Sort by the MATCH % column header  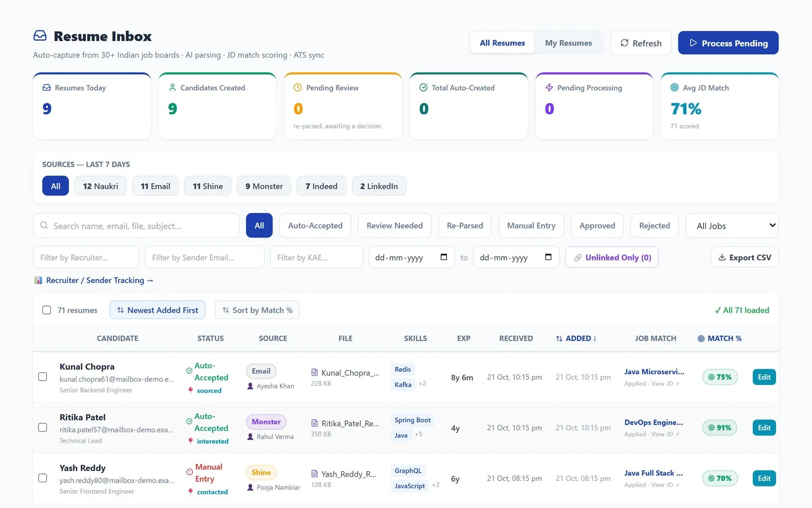[x=720, y=338]
